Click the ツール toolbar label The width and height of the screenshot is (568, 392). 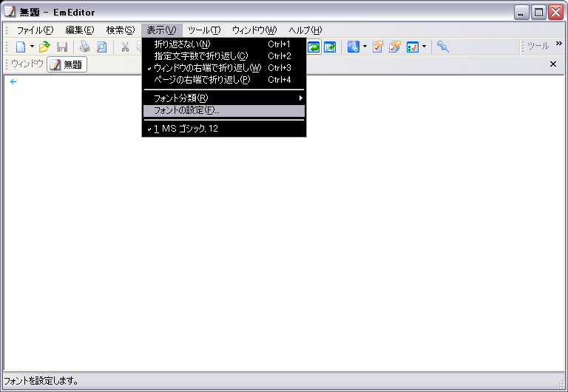(538, 46)
